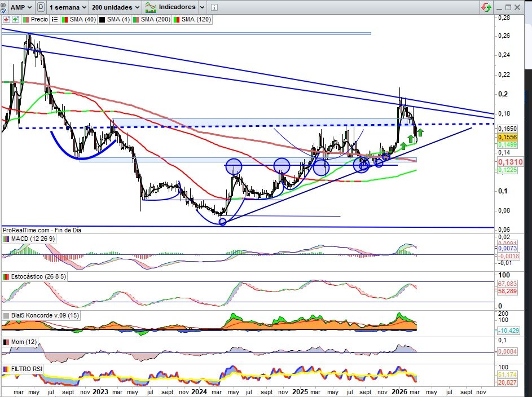Click the 2023 year label on time axis
Image resolution: width=532 pixels, height=397 pixels.
pyautogui.click(x=100, y=392)
